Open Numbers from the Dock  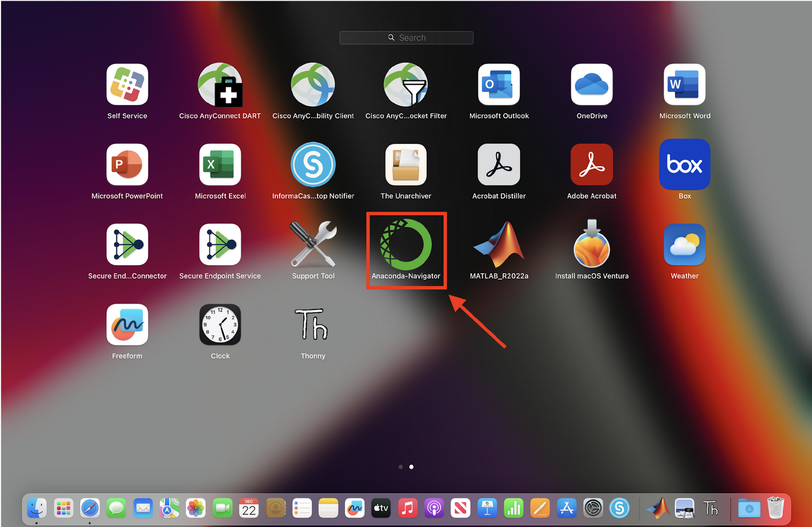point(513,508)
